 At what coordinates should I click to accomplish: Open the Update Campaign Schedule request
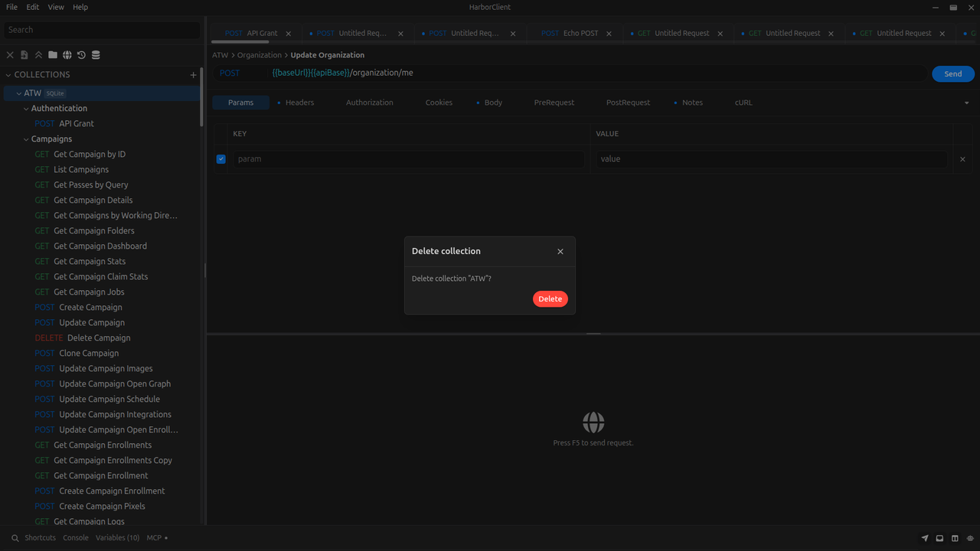pyautogui.click(x=101, y=399)
